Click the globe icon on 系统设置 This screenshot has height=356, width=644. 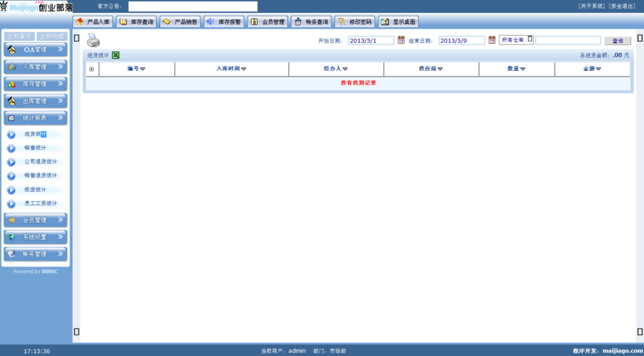coord(12,237)
